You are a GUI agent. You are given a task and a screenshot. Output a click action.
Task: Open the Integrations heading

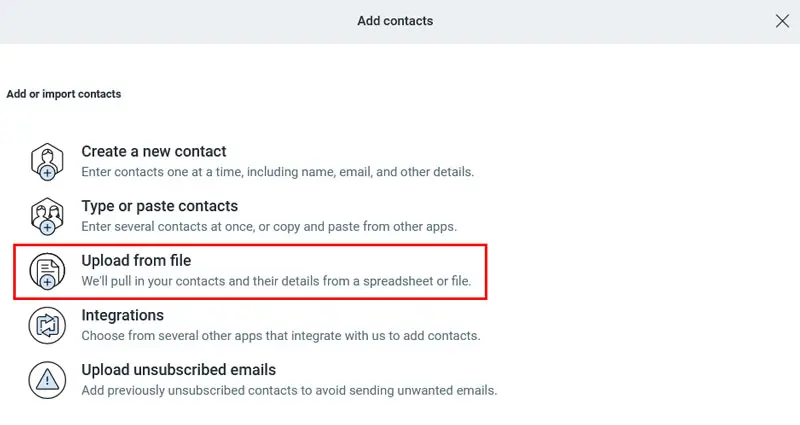(122, 315)
